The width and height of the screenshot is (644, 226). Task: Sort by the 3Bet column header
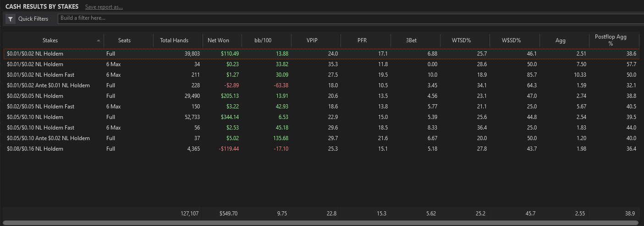pos(411,40)
